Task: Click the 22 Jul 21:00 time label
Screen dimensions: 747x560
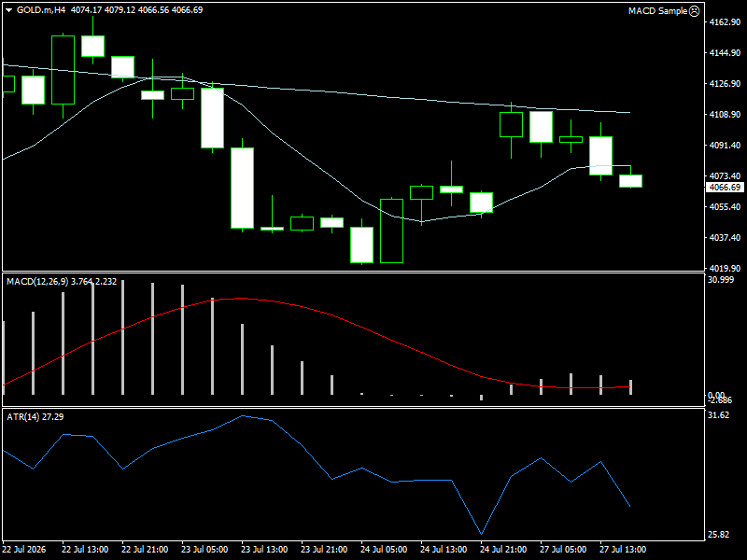Action: coord(145,550)
